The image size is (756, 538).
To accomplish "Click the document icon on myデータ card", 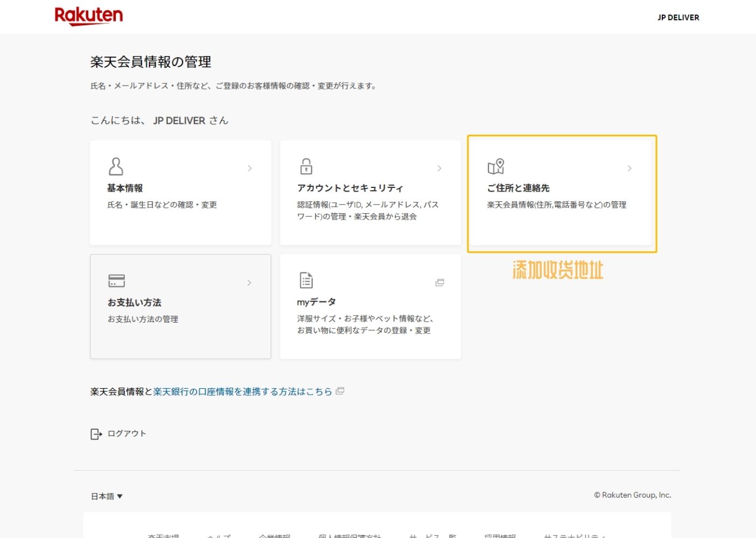I will point(305,280).
